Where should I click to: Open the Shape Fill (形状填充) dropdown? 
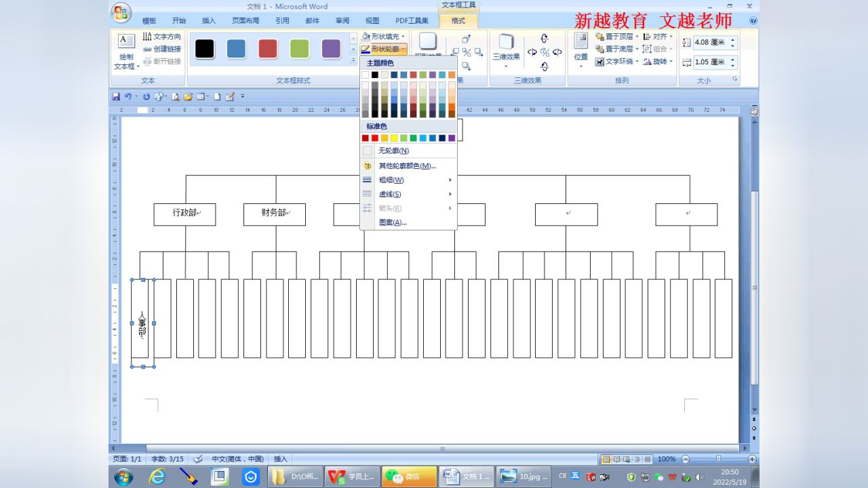384,37
